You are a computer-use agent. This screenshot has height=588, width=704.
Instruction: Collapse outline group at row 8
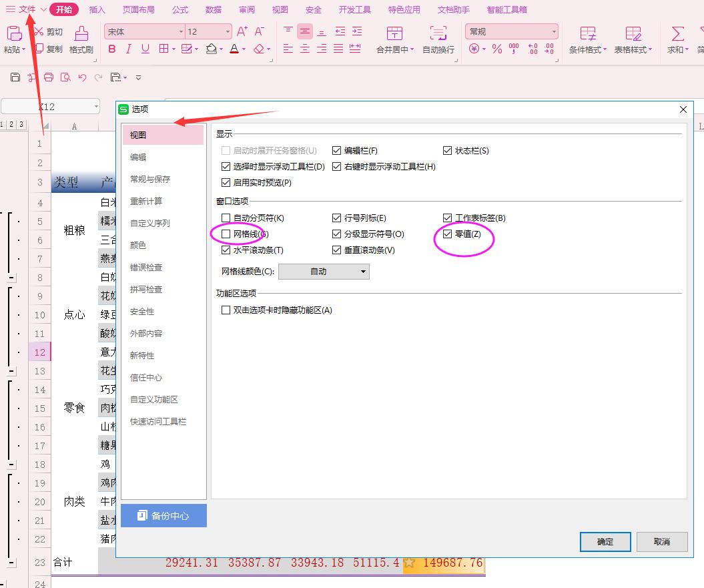pyautogui.click(x=11, y=278)
